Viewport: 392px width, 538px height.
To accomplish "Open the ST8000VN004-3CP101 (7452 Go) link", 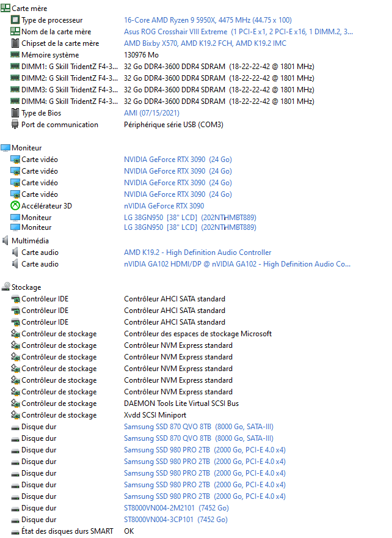I will tap(175, 520).
